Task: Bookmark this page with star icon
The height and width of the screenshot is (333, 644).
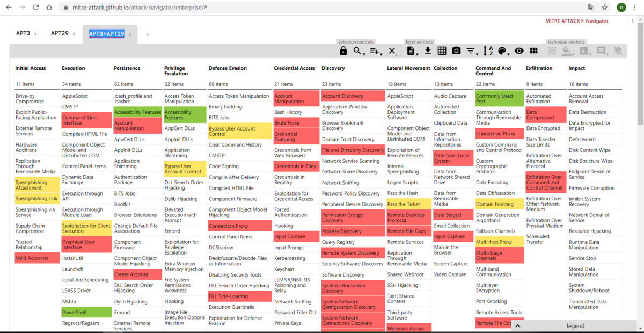Action: point(605,8)
